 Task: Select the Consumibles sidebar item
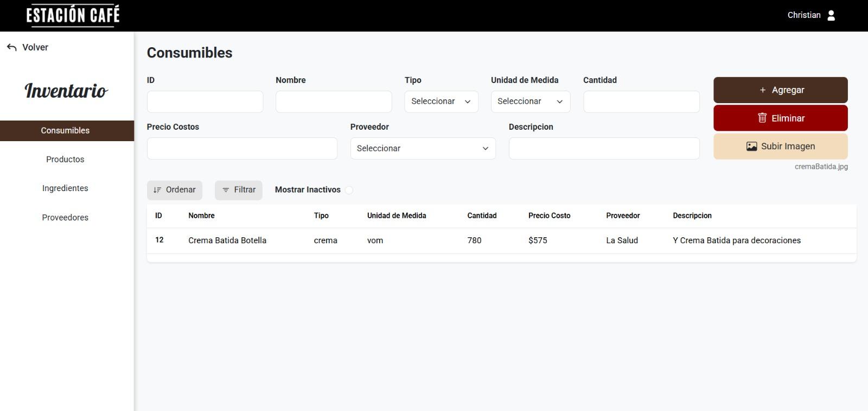click(65, 130)
